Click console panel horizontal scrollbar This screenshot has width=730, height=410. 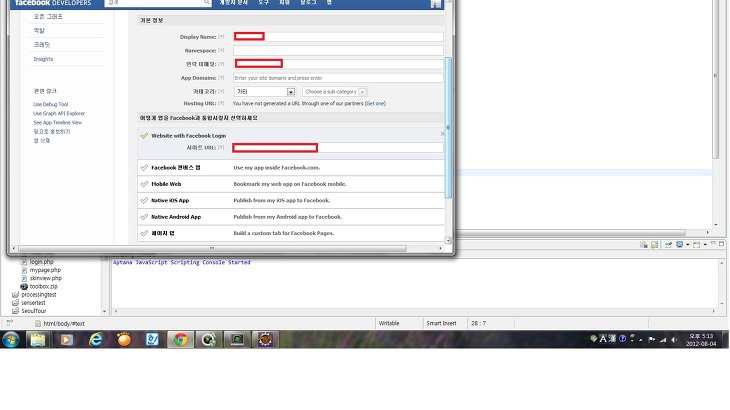click(x=414, y=311)
